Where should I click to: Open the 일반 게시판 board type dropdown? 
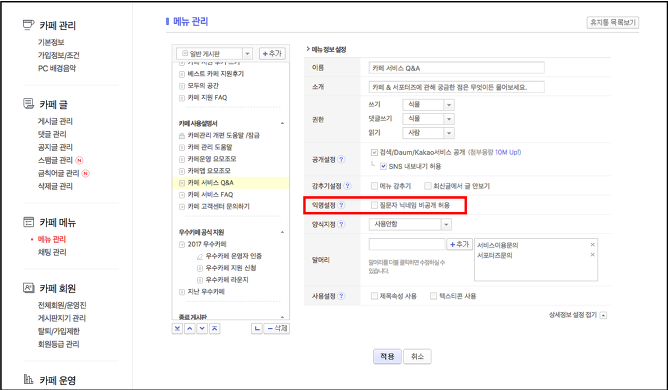click(214, 54)
